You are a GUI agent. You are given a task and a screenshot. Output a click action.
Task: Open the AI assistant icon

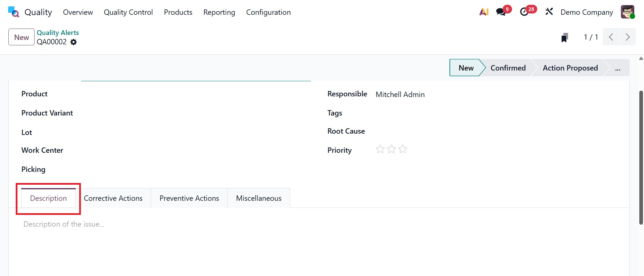[484, 12]
